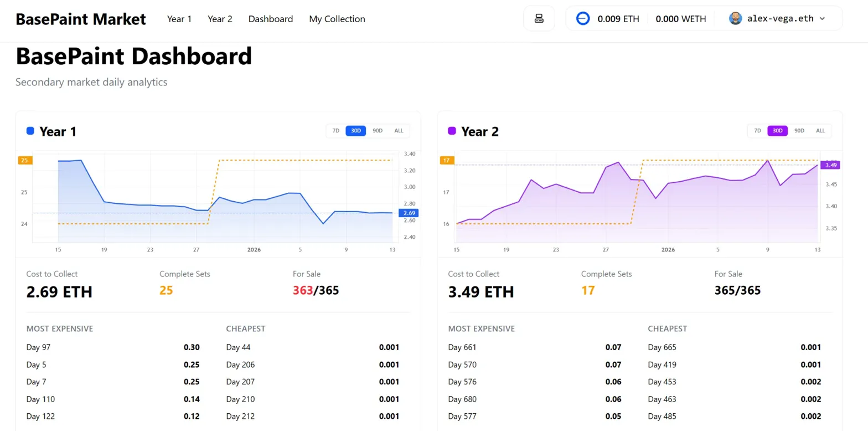Click the BasePaint Dashboard page title
Image resolution: width=868 pixels, height=431 pixels.
134,57
